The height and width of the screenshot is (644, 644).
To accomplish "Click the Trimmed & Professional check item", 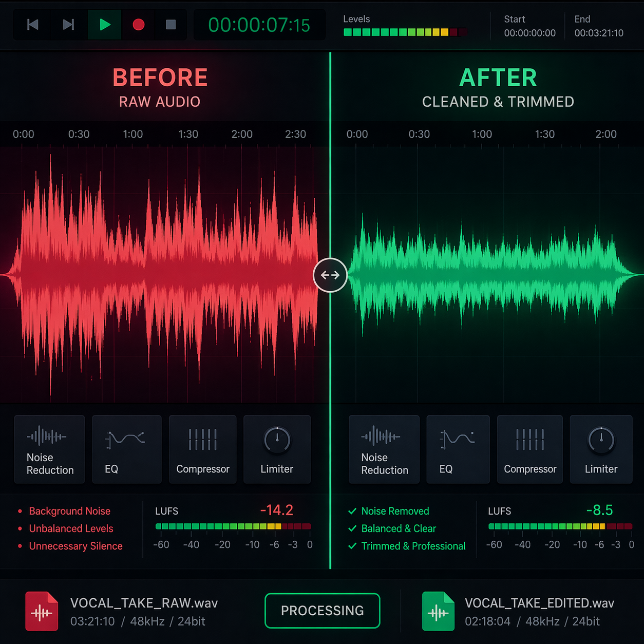I will pyautogui.click(x=407, y=546).
